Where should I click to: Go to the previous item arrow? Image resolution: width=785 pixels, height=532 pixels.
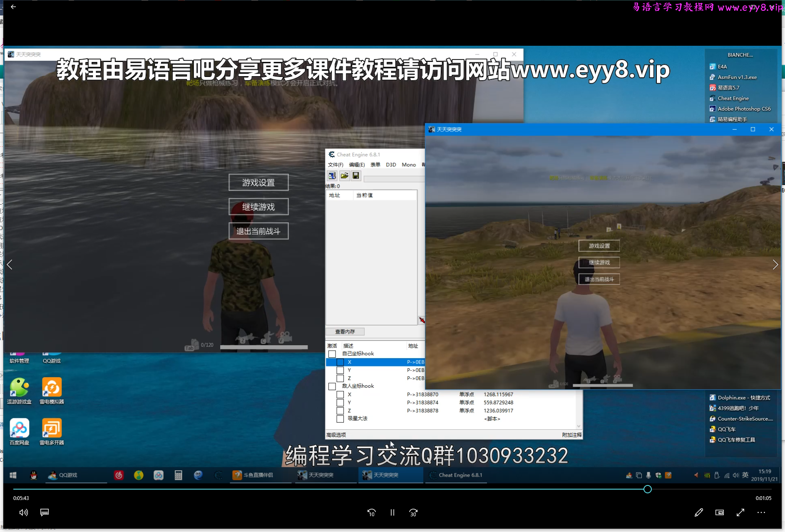point(10,265)
